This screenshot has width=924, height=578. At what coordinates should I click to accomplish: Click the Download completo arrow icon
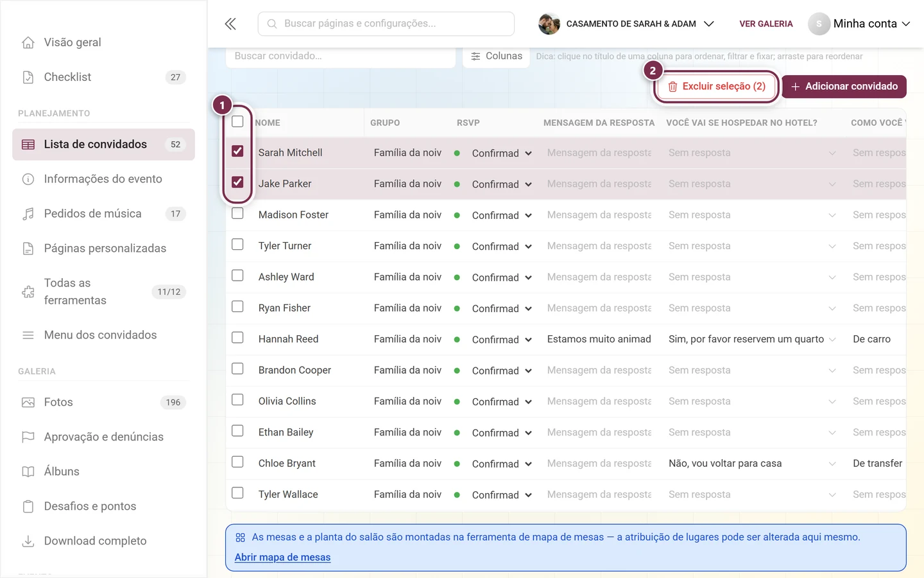coord(28,541)
